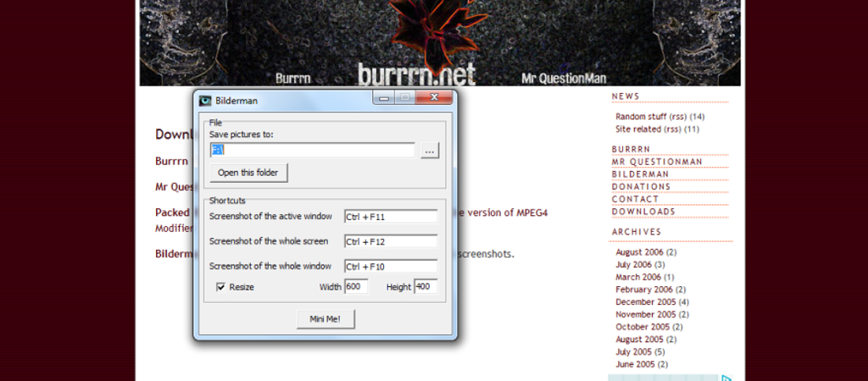Open August 2005 archive link
Screen dimensions: 868x381
639,340
